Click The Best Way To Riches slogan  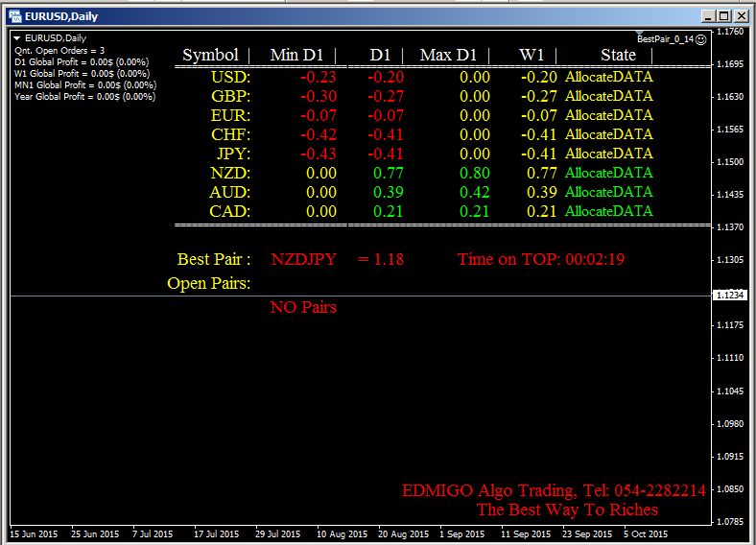[x=567, y=509]
